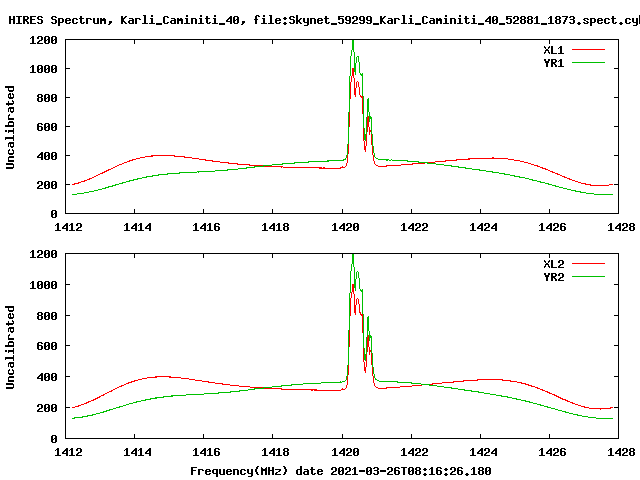Click the 600 y-axis label of bottom plot
Screen dimensions: 640x480
pos(47,346)
